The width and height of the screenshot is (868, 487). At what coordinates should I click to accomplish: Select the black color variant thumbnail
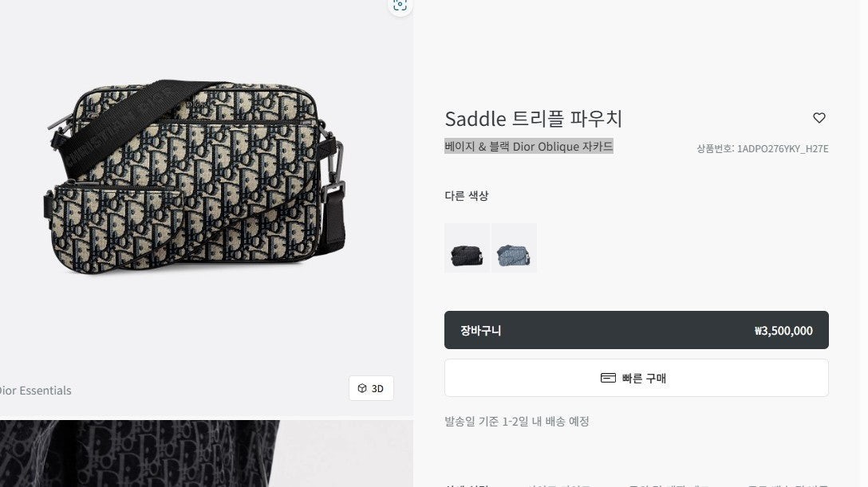pyautogui.click(x=467, y=248)
